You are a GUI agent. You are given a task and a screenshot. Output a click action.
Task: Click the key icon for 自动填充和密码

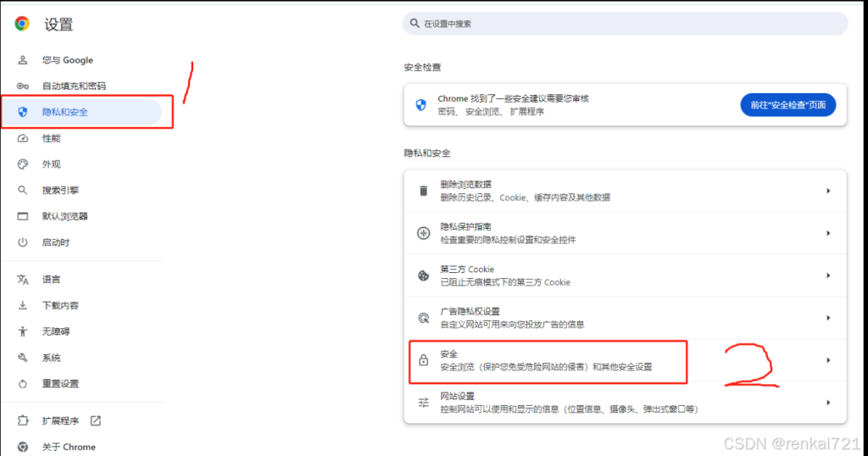(23, 86)
